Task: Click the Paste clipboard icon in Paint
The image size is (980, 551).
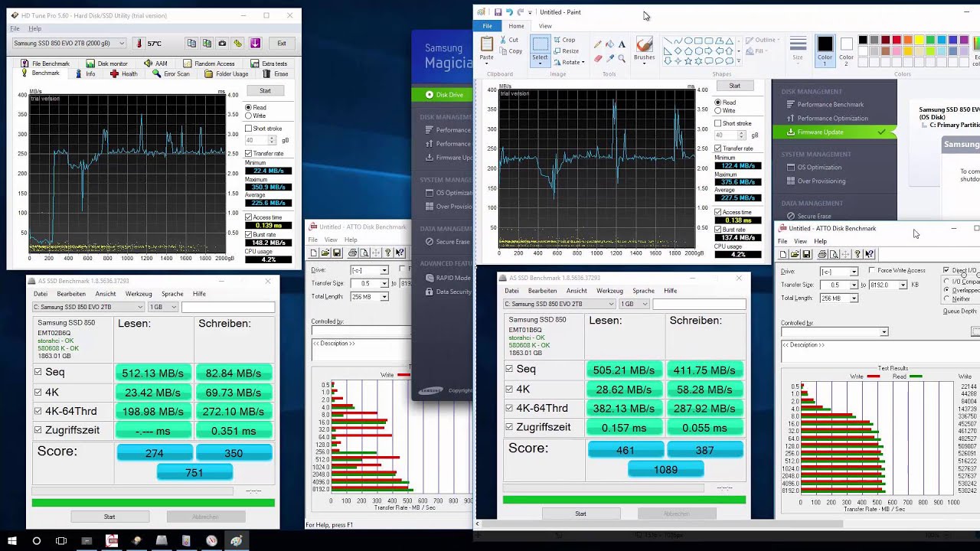Action: [487, 44]
